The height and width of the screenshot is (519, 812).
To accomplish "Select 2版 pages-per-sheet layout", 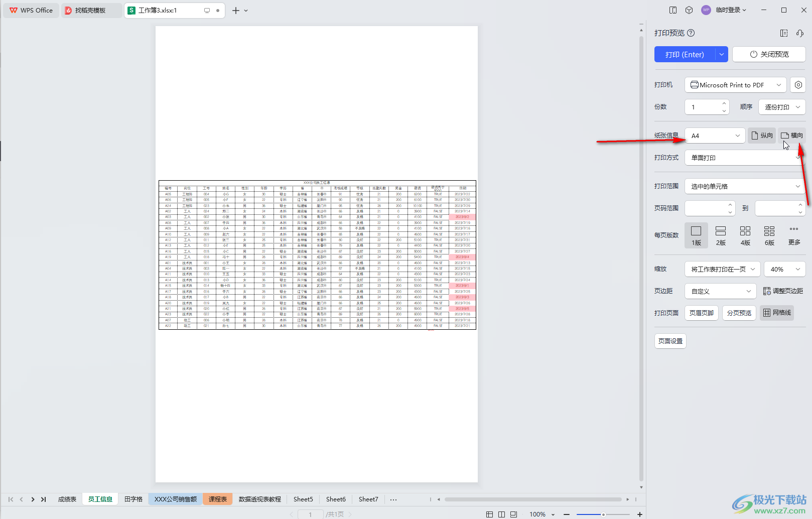I will pyautogui.click(x=721, y=235).
